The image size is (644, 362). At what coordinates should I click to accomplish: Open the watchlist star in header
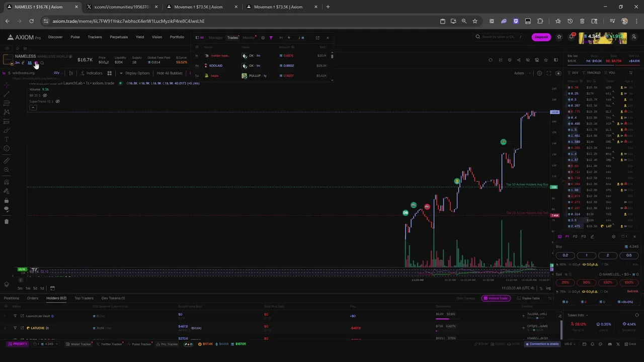pyautogui.click(x=559, y=37)
